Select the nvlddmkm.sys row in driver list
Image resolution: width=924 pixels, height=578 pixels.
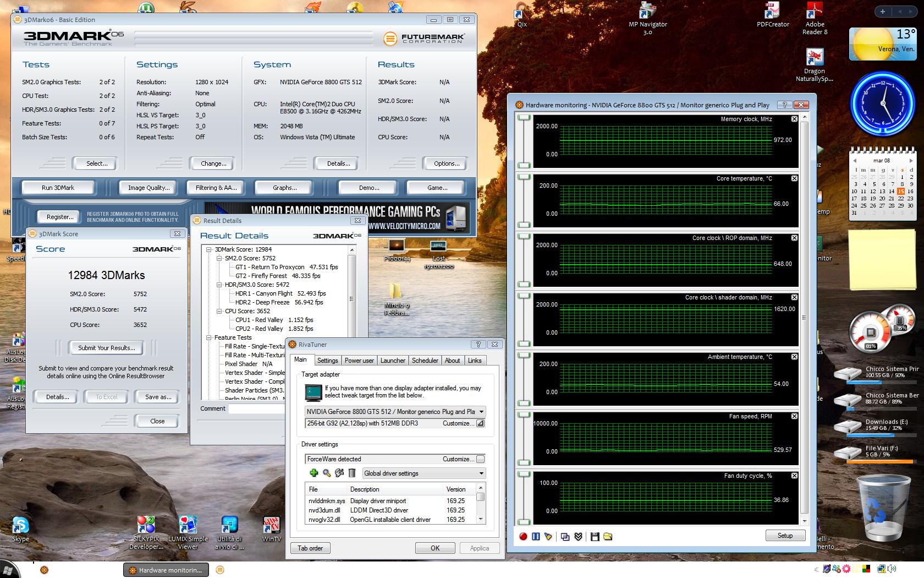[390, 501]
